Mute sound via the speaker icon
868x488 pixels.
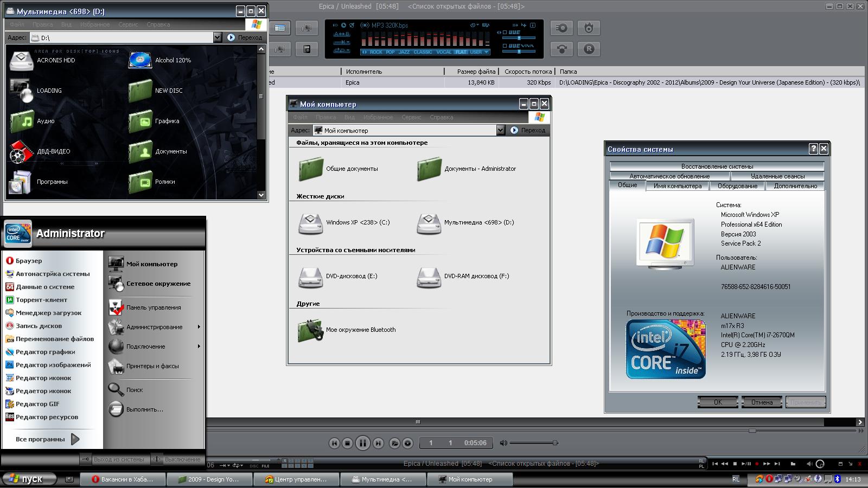click(503, 443)
